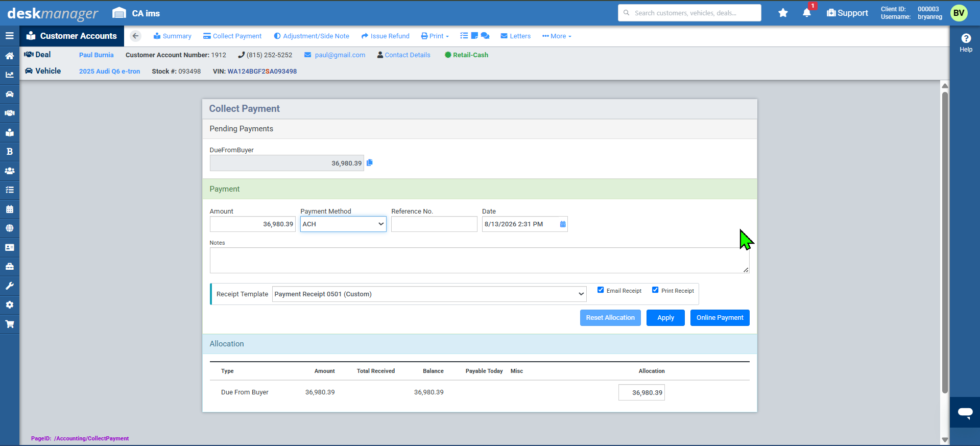Open the date picker calendar icon
Viewport: 980px width, 446px height.
(x=563, y=224)
